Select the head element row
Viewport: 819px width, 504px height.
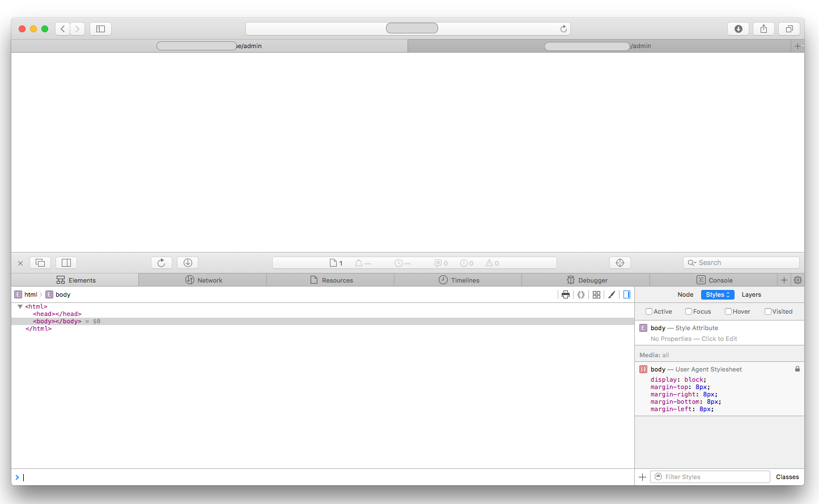click(x=322, y=314)
